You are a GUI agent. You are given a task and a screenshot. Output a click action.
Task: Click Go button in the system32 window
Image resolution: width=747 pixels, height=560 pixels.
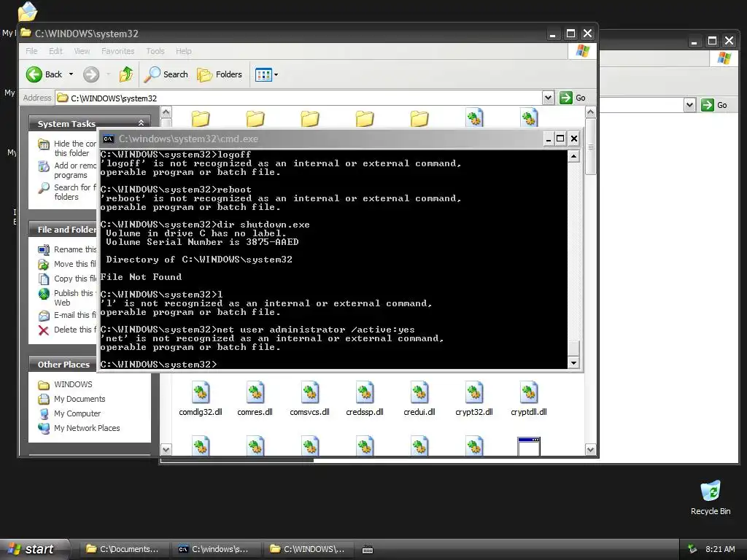pos(573,98)
